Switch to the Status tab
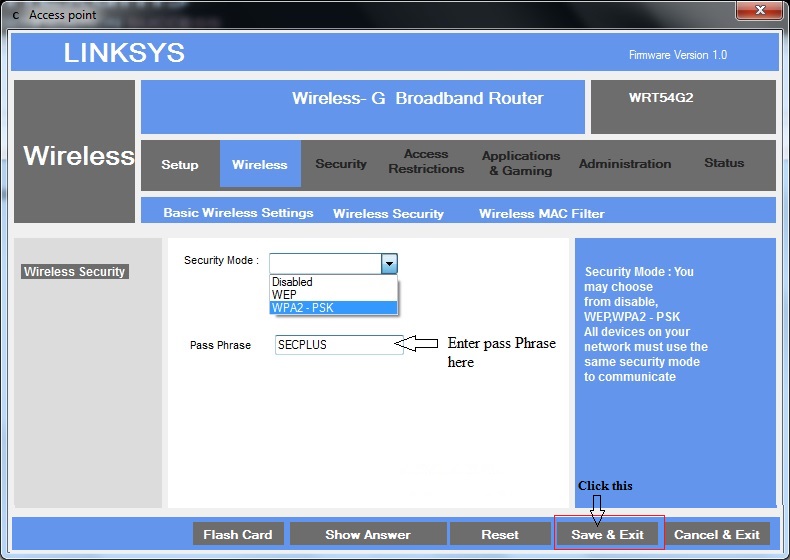Screen dimensions: 790x560 (x=724, y=163)
